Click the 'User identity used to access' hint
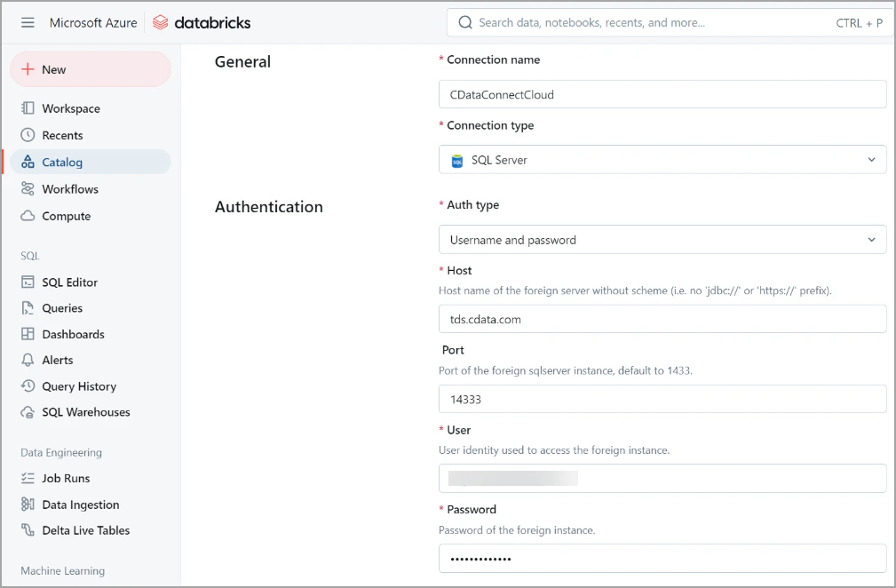The height and width of the screenshot is (588, 896). pos(554,449)
